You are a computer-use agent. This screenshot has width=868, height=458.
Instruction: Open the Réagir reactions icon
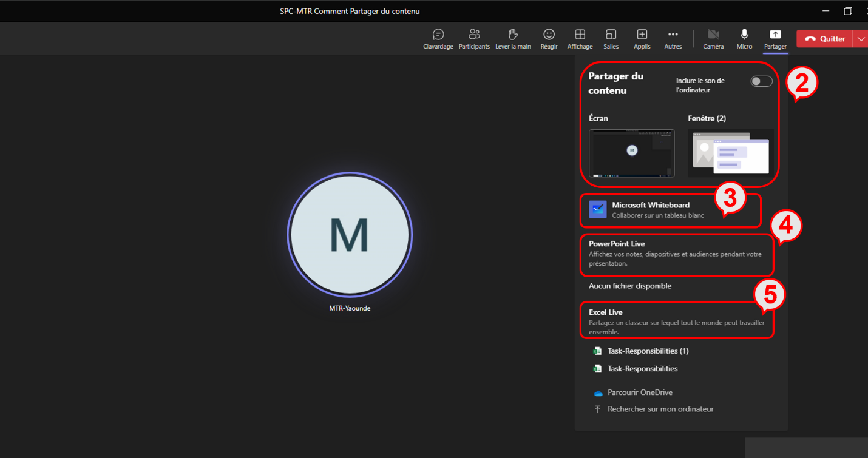549,38
